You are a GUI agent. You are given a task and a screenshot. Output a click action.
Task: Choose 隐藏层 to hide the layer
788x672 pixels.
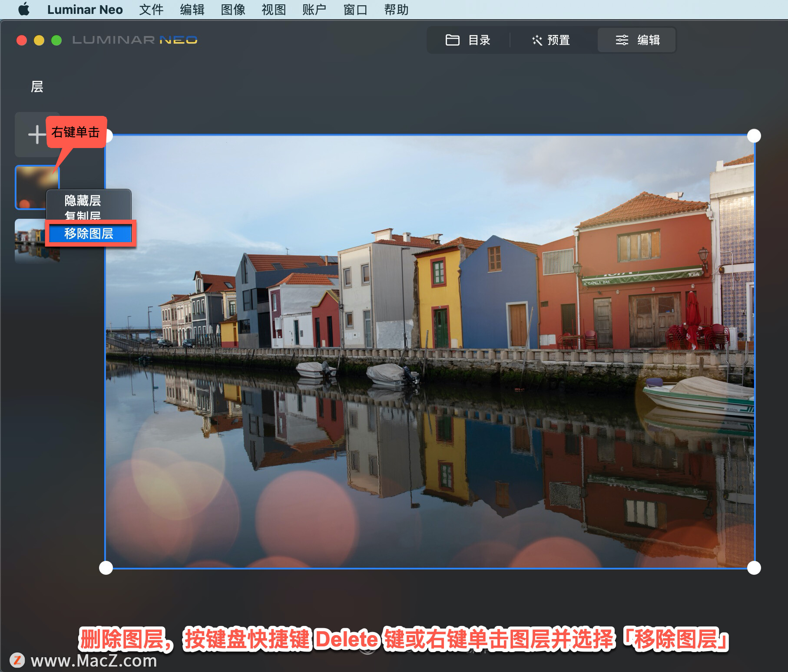(x=83, y=201)
